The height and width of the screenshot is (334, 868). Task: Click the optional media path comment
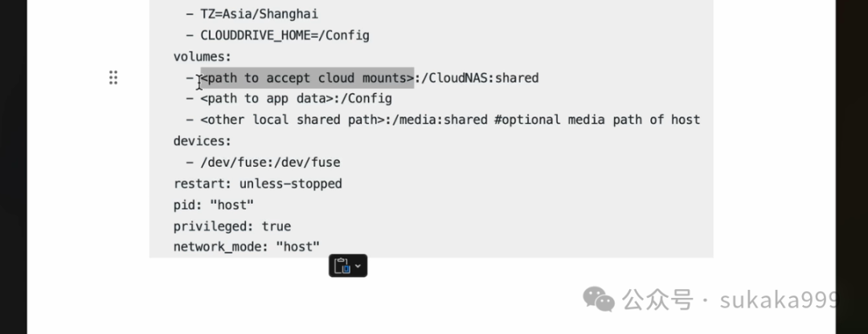pyautogui.click(x=597, y=120)
